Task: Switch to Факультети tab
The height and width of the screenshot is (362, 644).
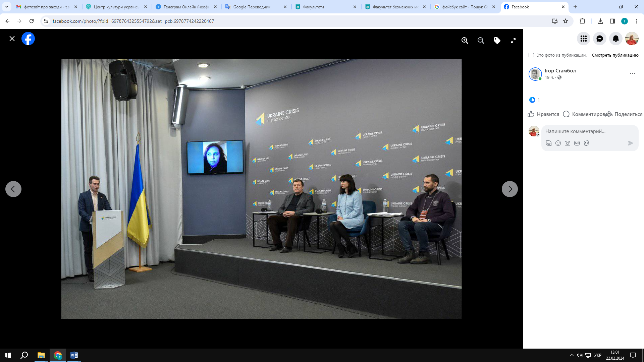Action: pos(314,7)
